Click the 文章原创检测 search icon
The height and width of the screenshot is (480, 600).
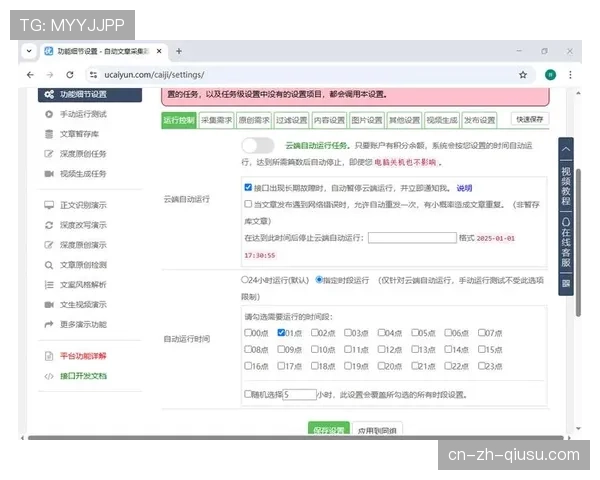tap(49, 265)
